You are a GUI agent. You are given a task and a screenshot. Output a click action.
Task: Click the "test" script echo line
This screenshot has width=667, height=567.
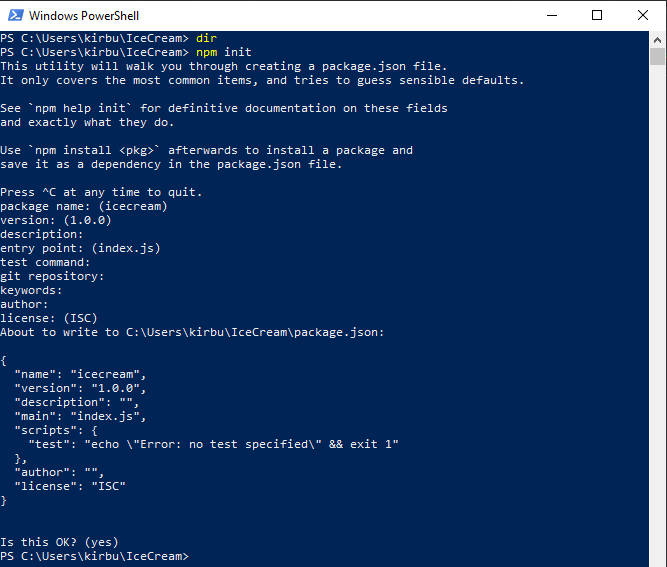click(x=214, y=444)
